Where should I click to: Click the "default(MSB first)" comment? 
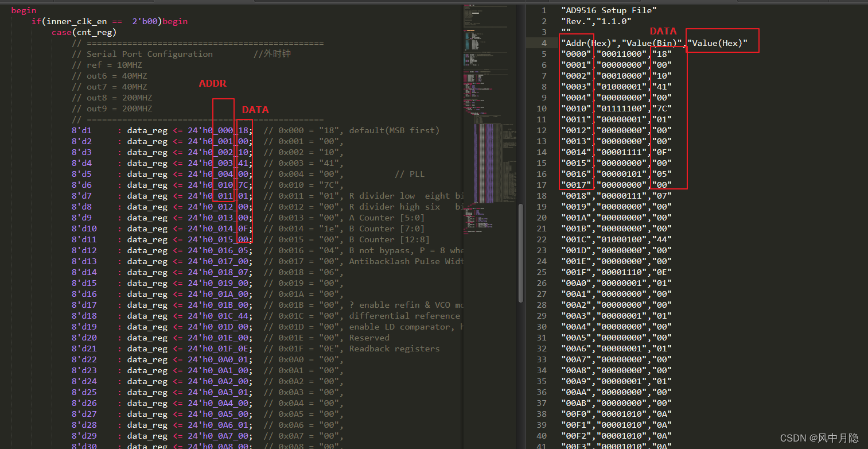(x=394, y=130)
